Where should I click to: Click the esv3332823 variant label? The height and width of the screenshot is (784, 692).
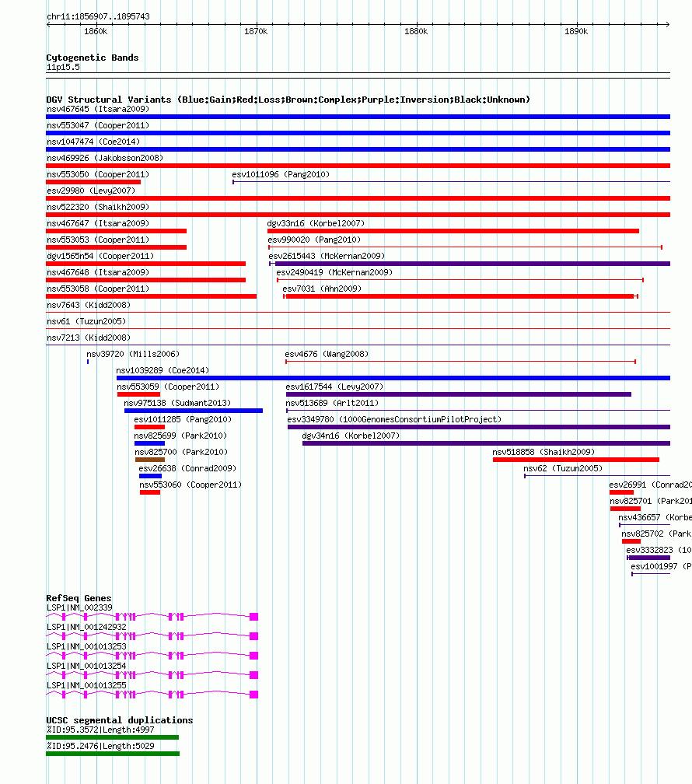click(x=659, y=550)
